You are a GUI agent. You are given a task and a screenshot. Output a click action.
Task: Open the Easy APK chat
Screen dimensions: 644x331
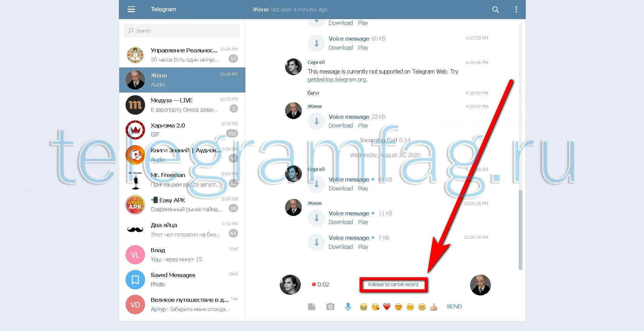pos(182,205)
